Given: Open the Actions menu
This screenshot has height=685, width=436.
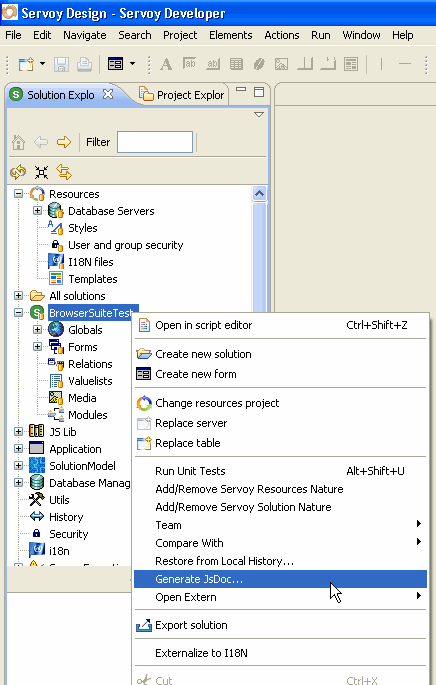Looking at the screenshot, I should [282, 35].
